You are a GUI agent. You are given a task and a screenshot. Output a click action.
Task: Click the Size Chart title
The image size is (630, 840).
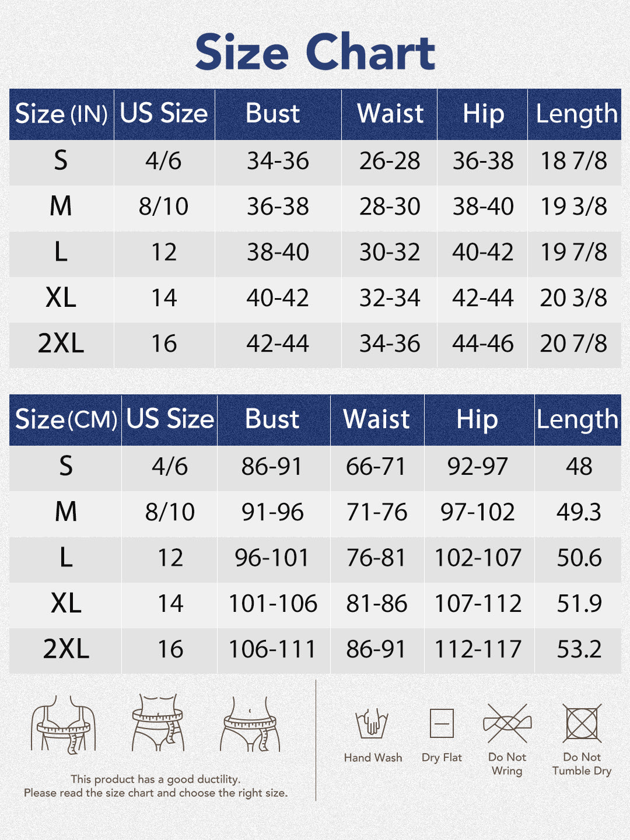(x=315, y=52)
